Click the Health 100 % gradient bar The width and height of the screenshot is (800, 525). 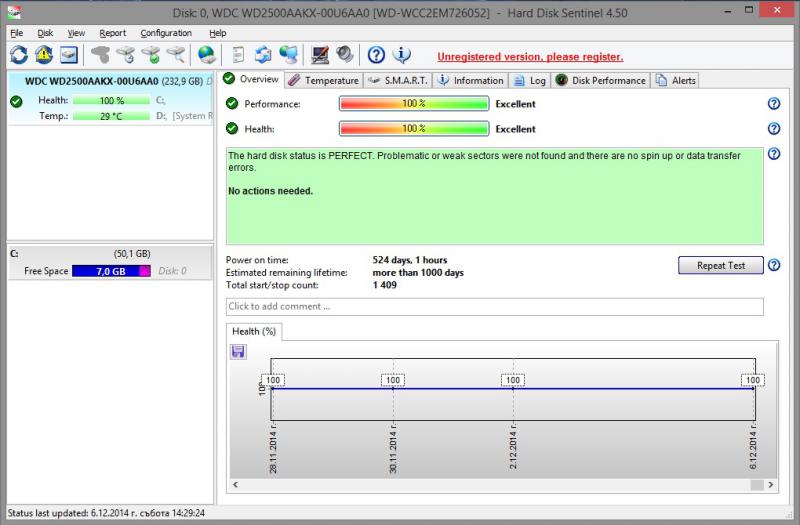click(x=414, y=129)
